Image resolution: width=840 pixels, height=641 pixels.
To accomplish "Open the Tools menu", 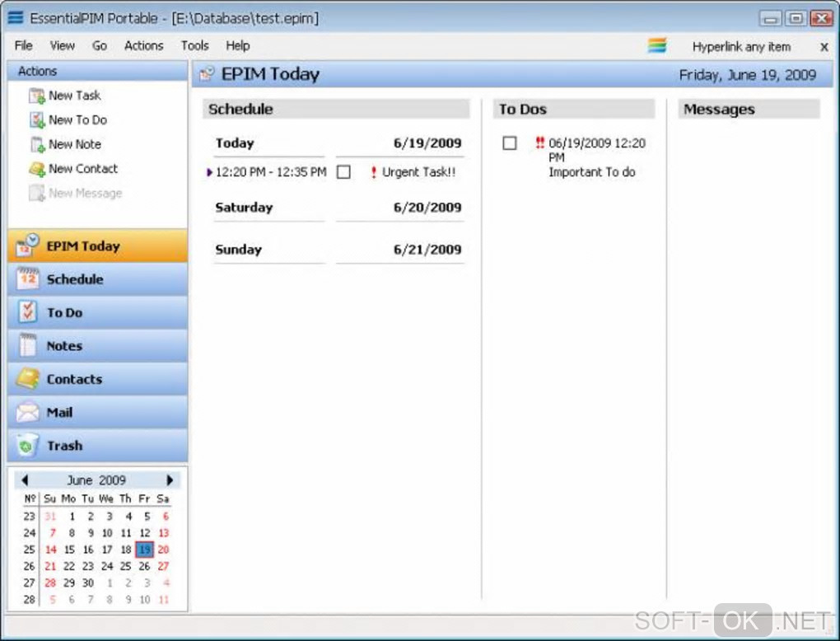I will coord(194,45).
